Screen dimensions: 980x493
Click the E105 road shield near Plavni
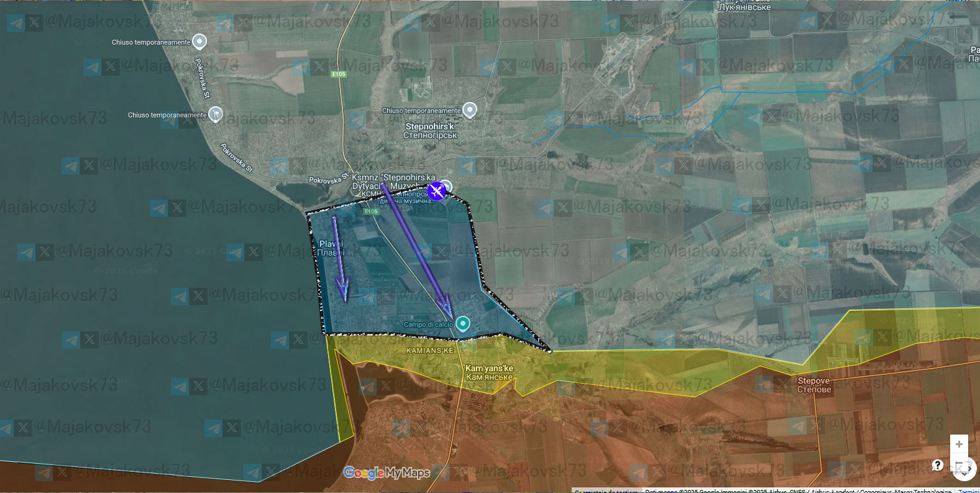(x=371, y=211)
